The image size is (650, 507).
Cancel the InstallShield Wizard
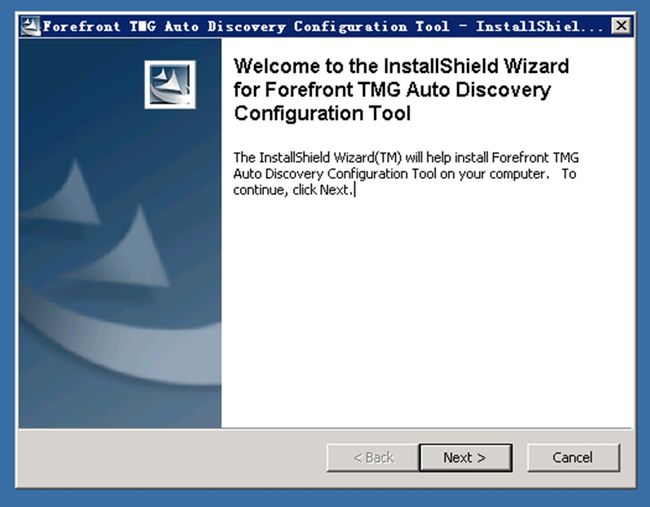573,458
